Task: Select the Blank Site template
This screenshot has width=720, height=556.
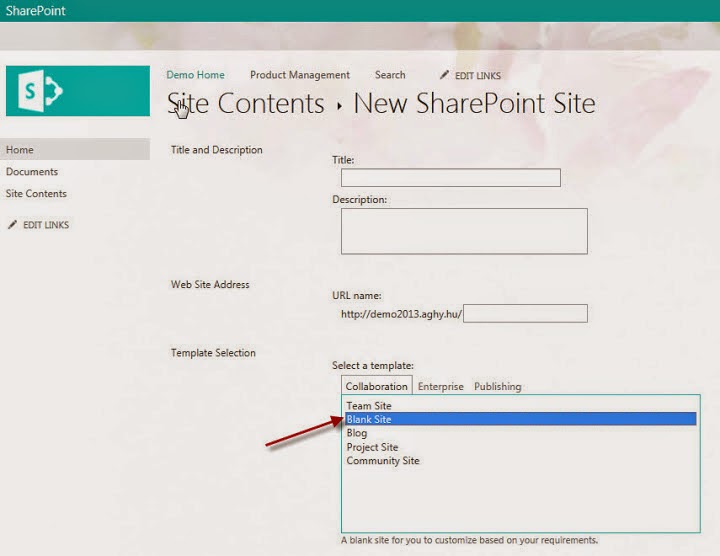Action: (521, 419)
